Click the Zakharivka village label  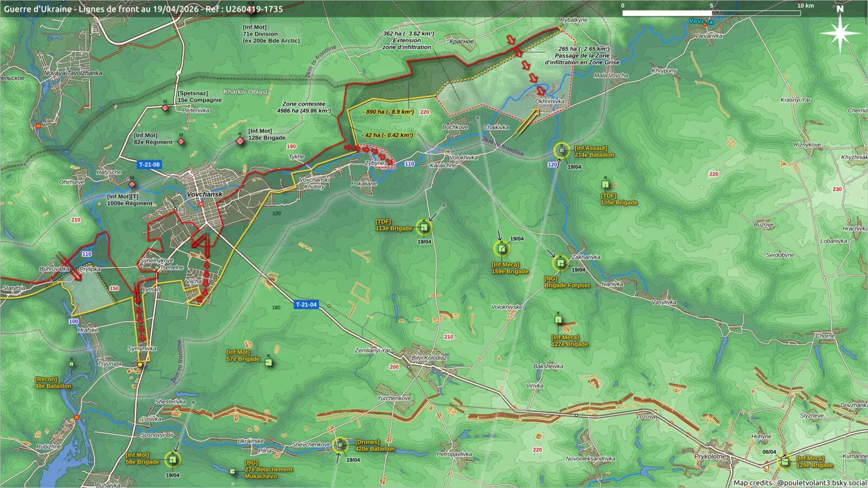click(x=586, y=257)
